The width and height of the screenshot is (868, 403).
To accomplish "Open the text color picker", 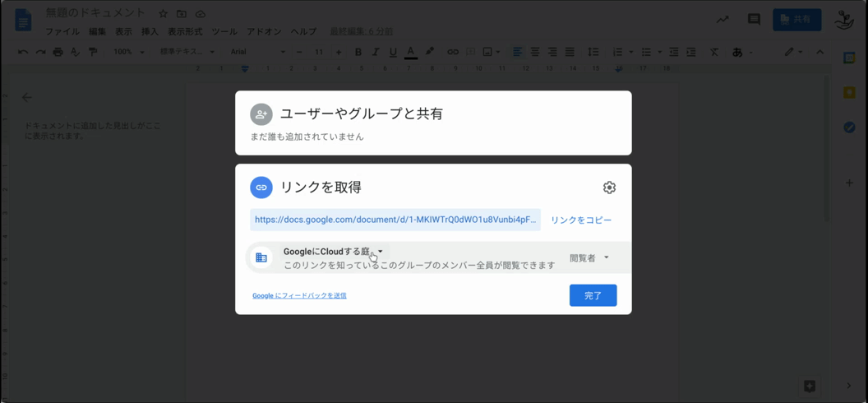I will click(x=410, y=52).
